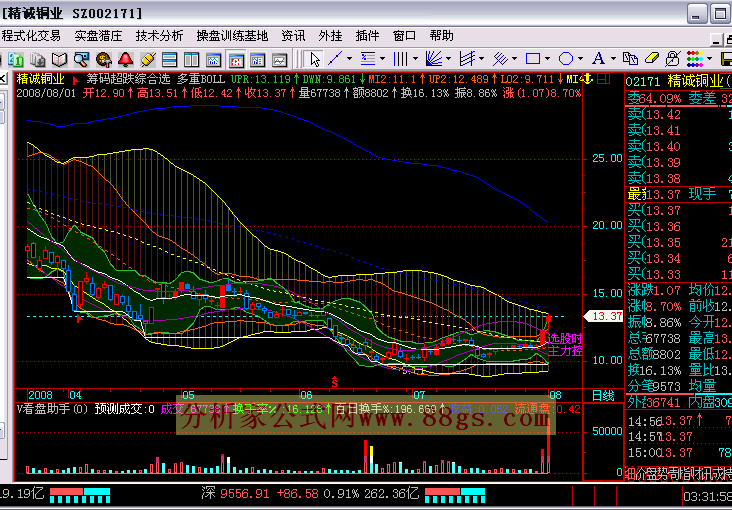732x510 pixels.
Task: Click the 筹码超跌综合选 indicator name
Action: pos(128,79)
